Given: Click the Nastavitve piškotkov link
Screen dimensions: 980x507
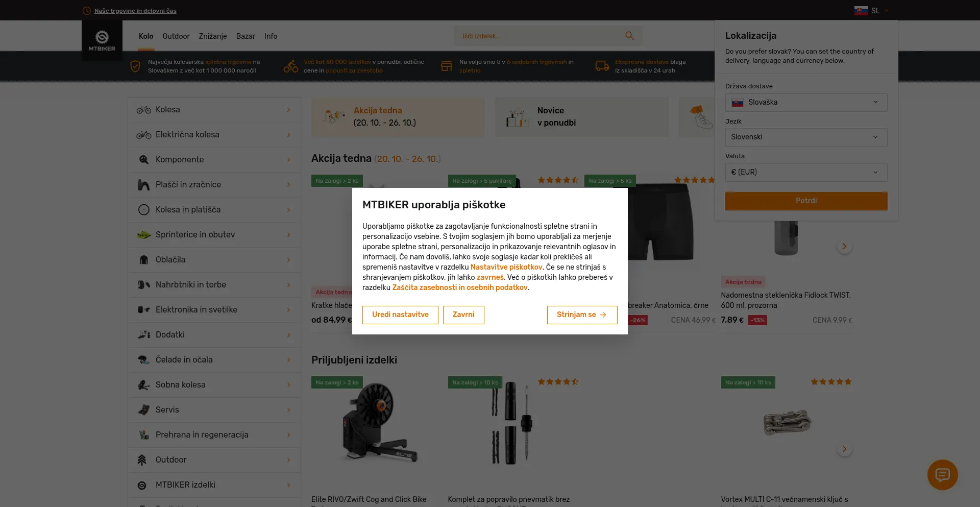Looking at the screenshot, I should [506, 267].
